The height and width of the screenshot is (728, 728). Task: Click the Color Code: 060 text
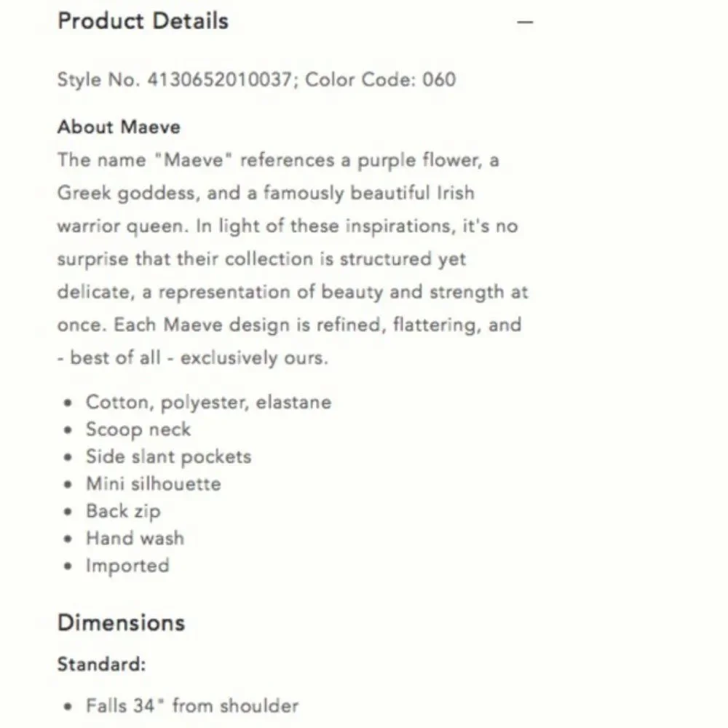(x=380, y=79)
